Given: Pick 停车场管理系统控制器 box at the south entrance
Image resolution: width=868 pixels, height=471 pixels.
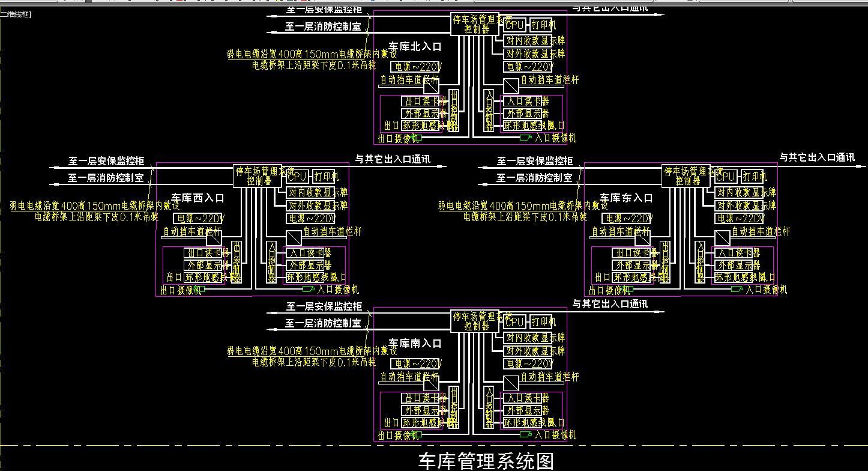Looking at the screenshot, I should pyautogui.click(x=474, y=321).
